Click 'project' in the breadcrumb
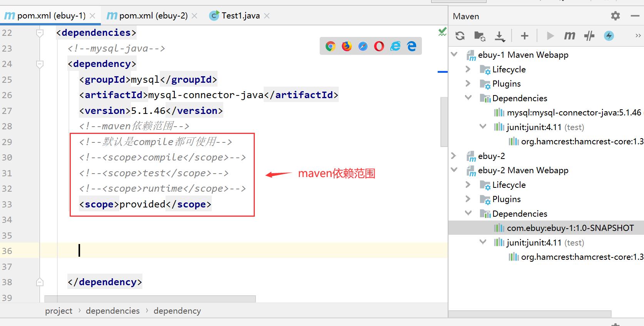The width and height of the screenshot is (644, 326). [59, 311]
